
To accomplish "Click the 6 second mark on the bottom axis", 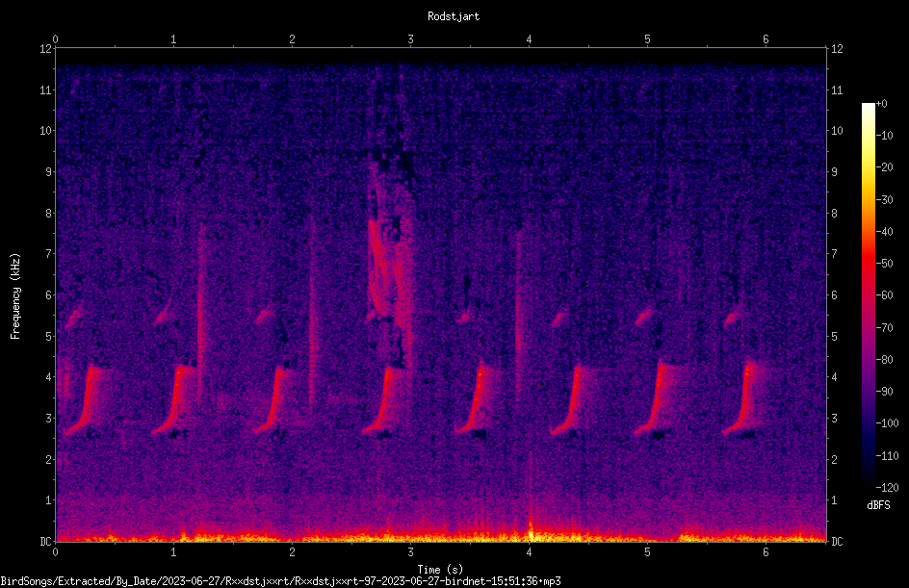I will pos(766,552).
